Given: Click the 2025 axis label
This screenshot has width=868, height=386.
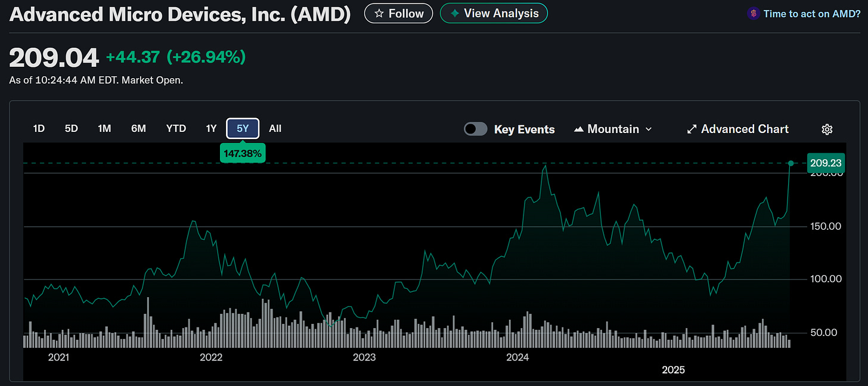Looking at the screenshot, I should [674, 370].
